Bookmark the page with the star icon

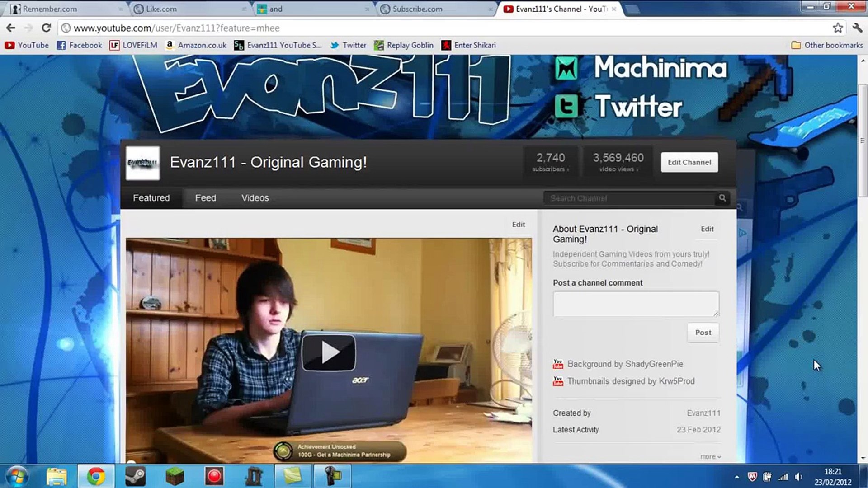point(838,28)
